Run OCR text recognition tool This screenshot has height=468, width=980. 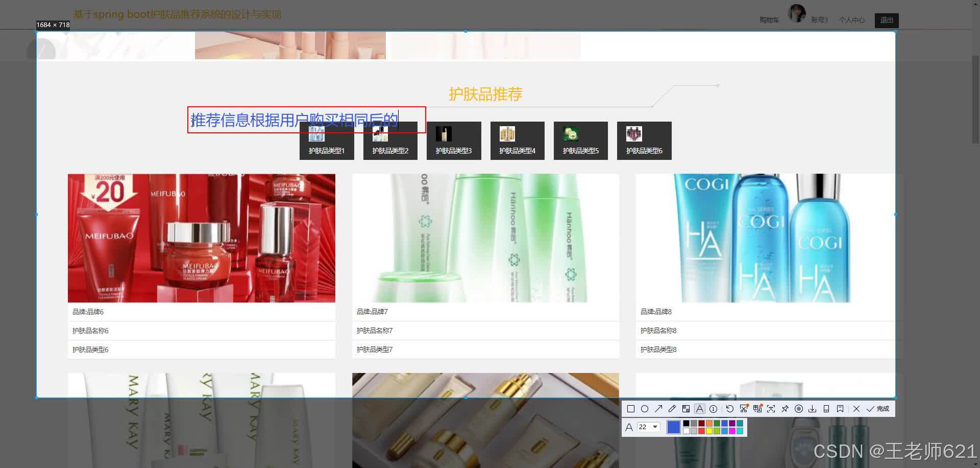coord(771,409)
